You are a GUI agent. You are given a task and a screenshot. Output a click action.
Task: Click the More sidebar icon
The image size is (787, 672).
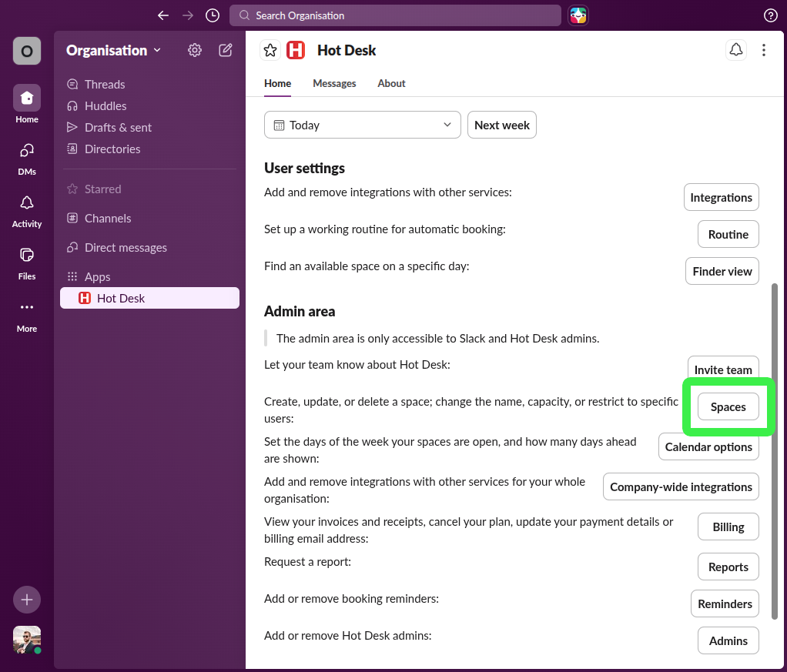tap(26, 312)
